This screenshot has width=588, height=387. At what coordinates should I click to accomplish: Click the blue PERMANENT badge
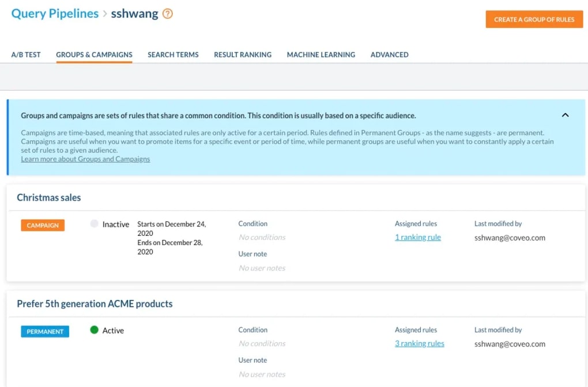pyautogui.click(x=44, y=331)
